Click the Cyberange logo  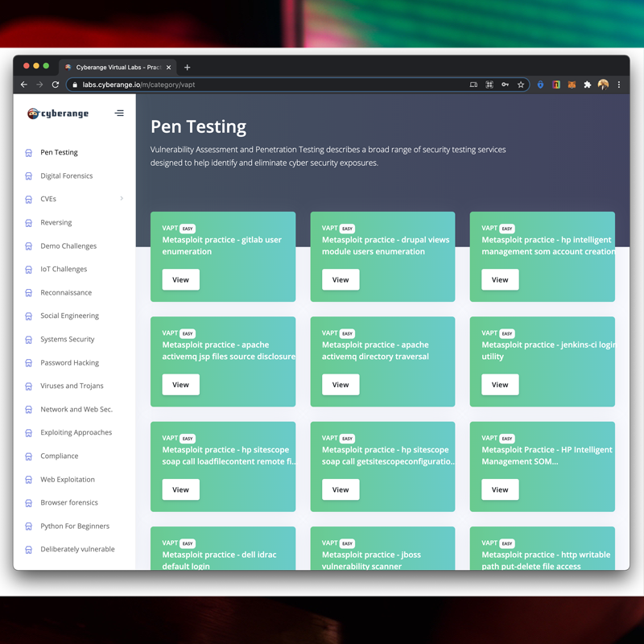pyautogui.click(x=58, y=114)
